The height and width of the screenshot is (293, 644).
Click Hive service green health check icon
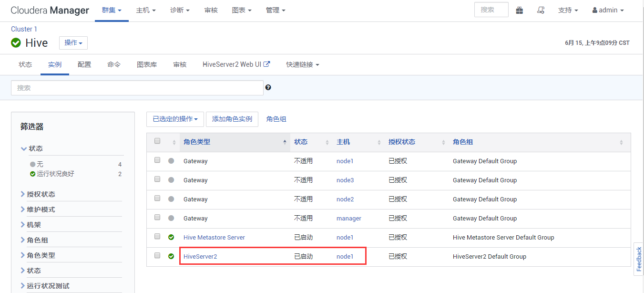pos(16,42)
